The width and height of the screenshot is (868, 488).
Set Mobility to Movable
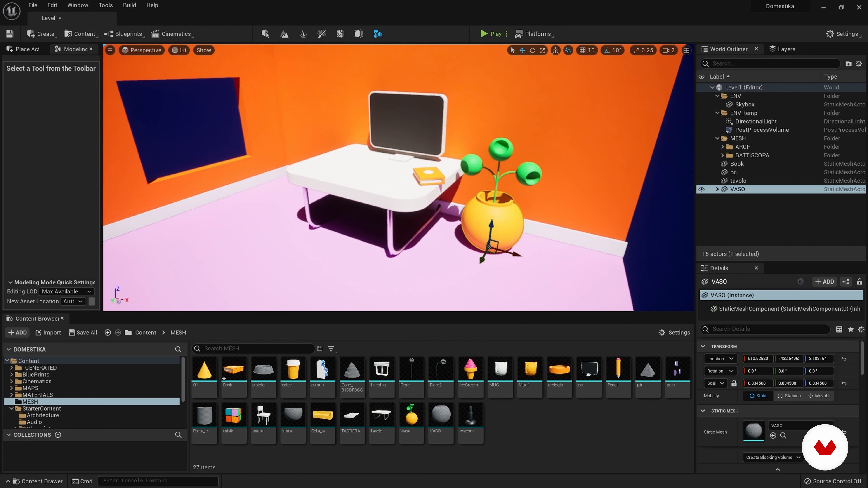[819, 396]
